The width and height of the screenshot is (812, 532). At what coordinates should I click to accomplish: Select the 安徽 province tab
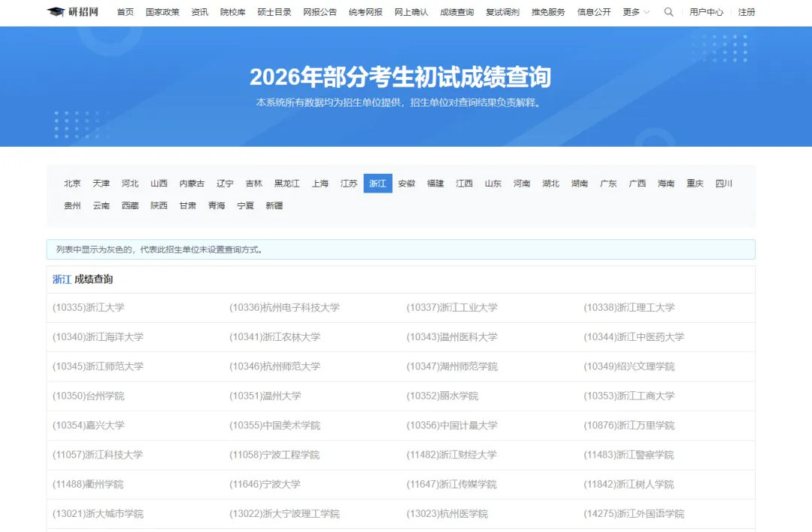pos(407,184)
